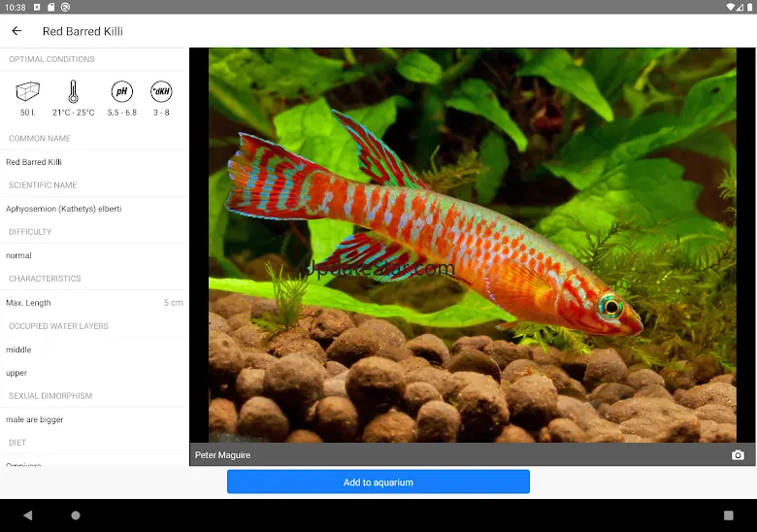This screenshot has width=757, height=532.
Task: Select the '3 - 8' dKH value
Action: (x=161, y=113)
